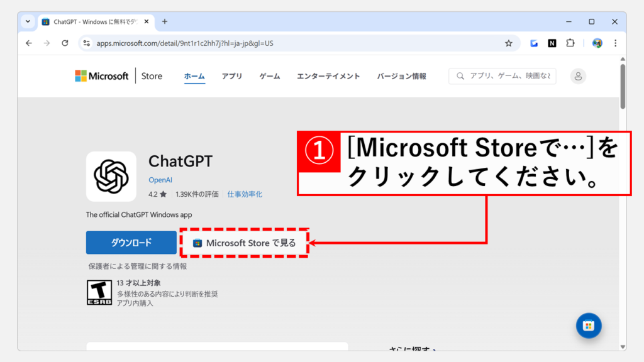Open the OpenAI publisher link
Screen dimensions: 644x362
tap(160, 180)
